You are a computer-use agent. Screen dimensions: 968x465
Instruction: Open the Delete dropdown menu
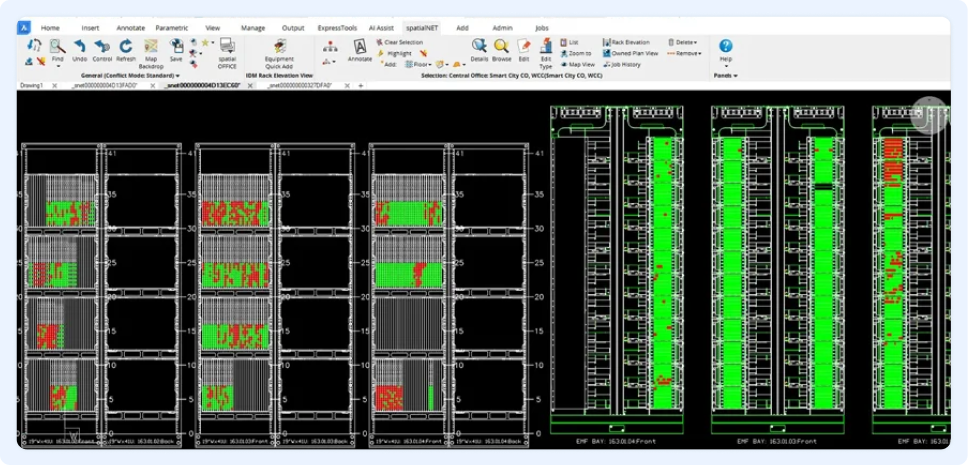click(682, 43)
